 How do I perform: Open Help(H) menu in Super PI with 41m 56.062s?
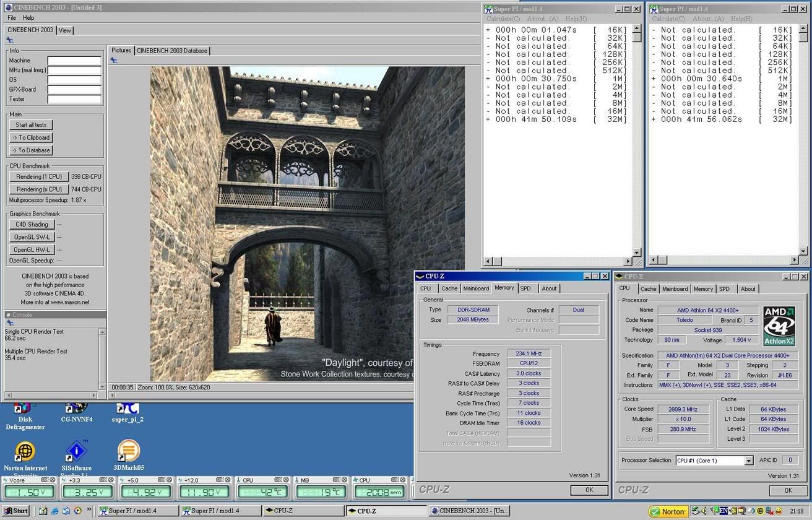point(741,19)
